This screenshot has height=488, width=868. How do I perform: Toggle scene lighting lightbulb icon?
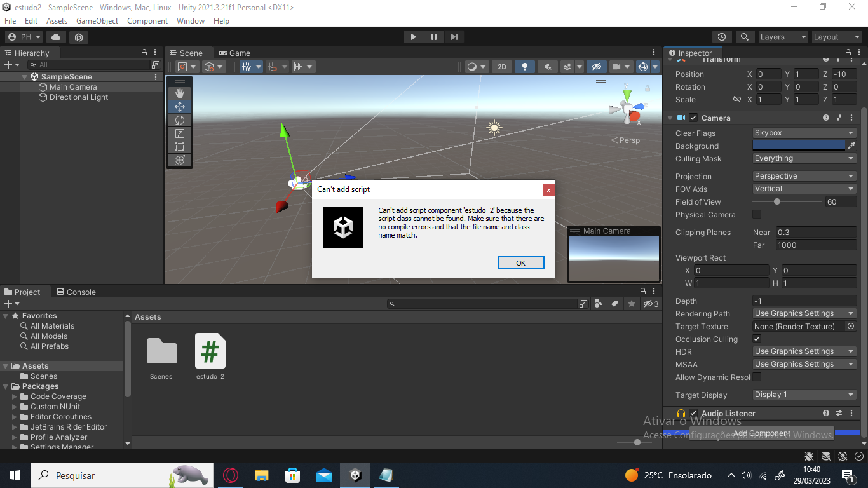pyautogui.click(x=524, y=67)
